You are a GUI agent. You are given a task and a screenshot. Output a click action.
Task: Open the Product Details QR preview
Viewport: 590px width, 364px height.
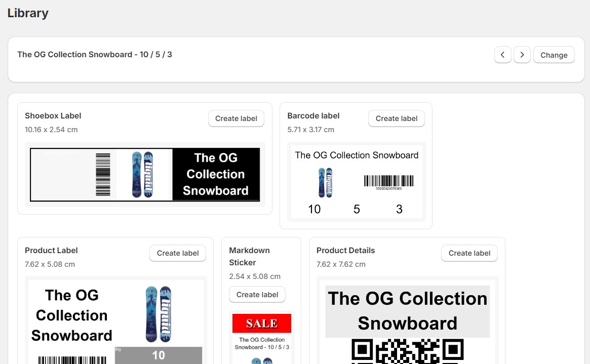[408, 320]
